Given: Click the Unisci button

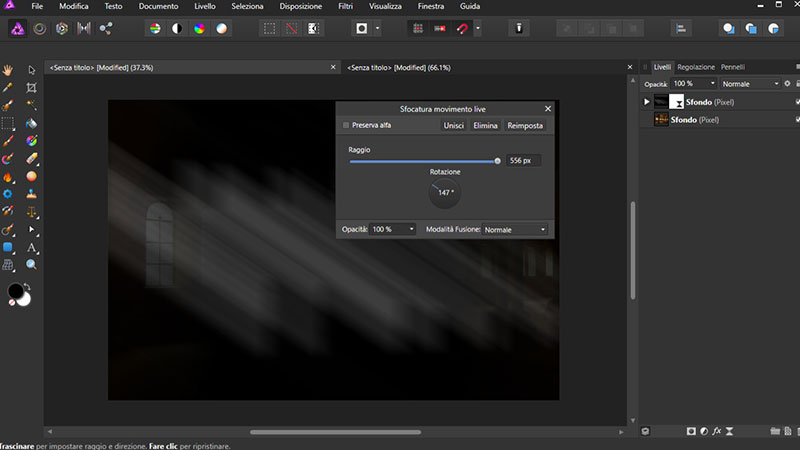Looking at the screenshot, I should [454, 126].
